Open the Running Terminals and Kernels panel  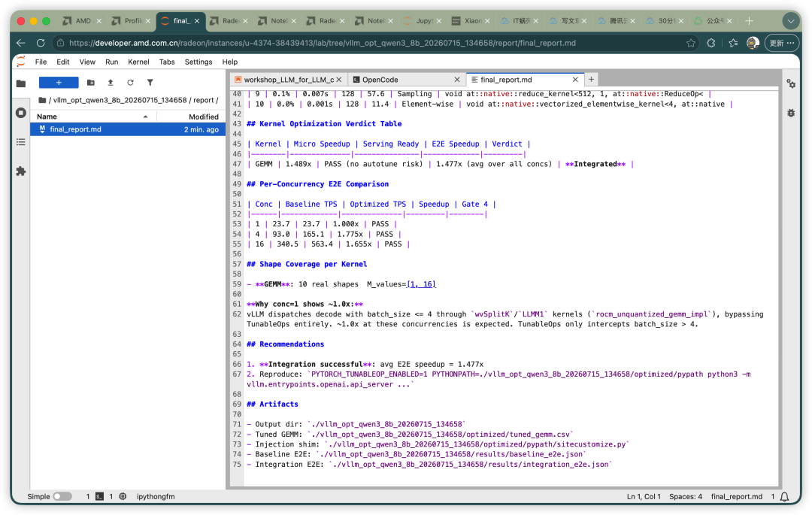pyautogui.click(x=21, y=112)
